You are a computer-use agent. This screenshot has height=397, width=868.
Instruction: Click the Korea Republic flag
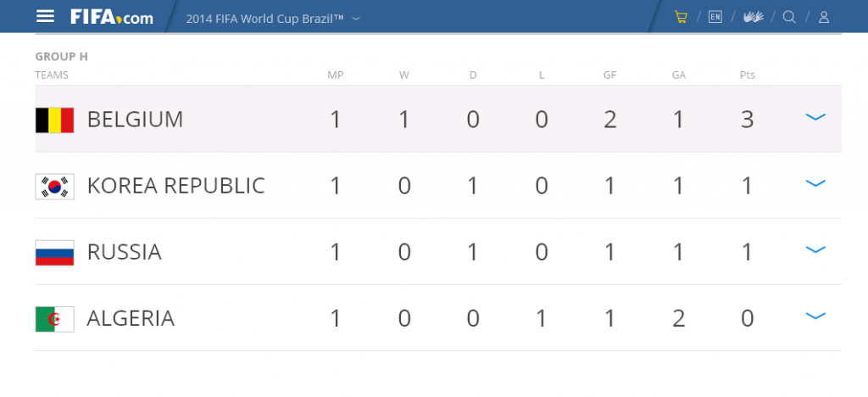55,187
